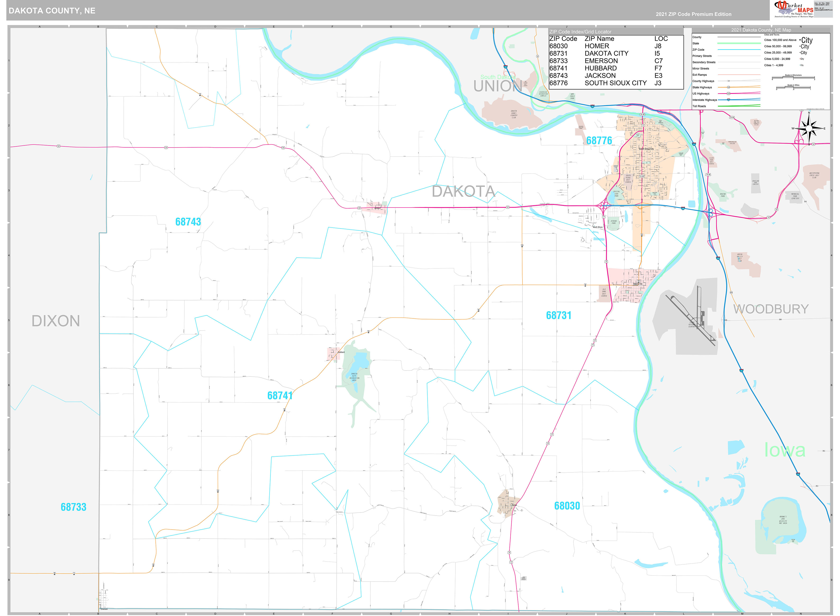The width and height of the screenshot is (840, 616).
Task: Click the County Highways marker in legend
Action: 729,81
